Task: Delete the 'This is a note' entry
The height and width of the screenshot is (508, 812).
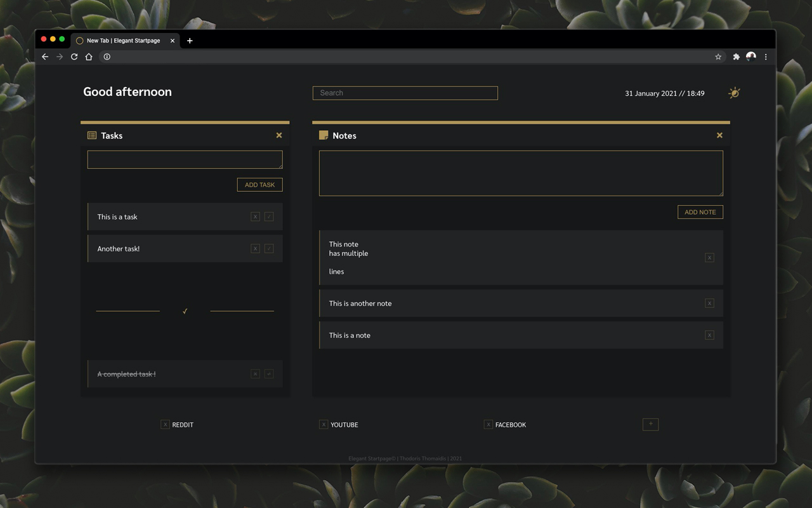Action: coord(709,335)
